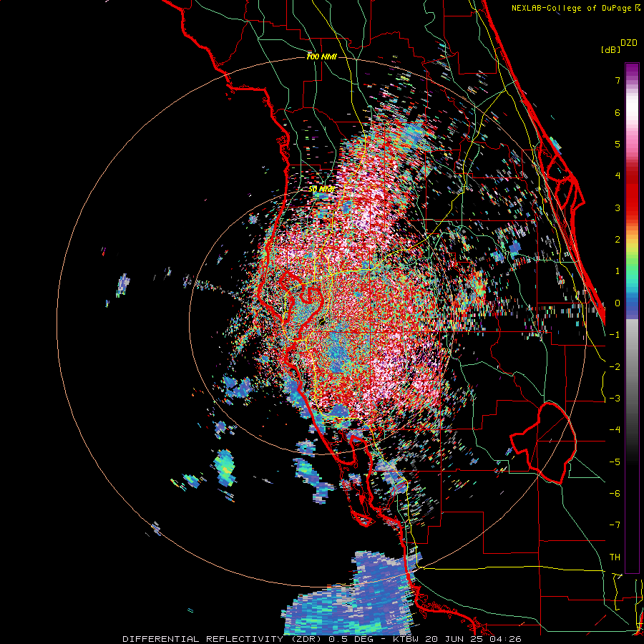The height and width of the screenshot is (644, 644).
Task: Click the TH threshold label on the scale
Action: click(615, 557)
